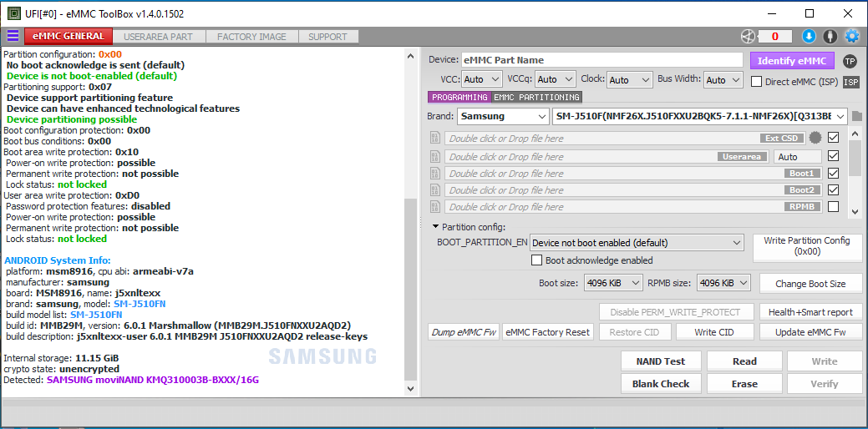
Task: Click the black plug connection icon
Action: coord(830,37)
